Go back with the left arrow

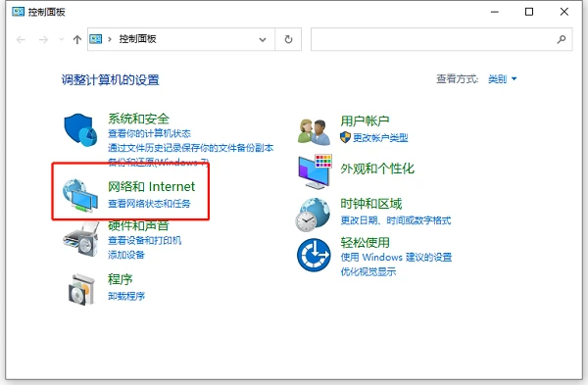pos(21,39)
